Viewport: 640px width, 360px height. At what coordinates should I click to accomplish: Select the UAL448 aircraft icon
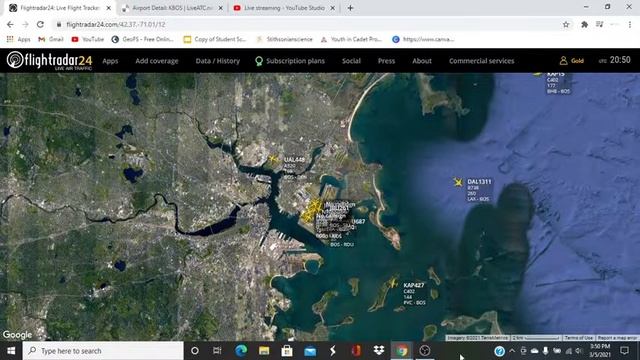[x=273, y=158]
